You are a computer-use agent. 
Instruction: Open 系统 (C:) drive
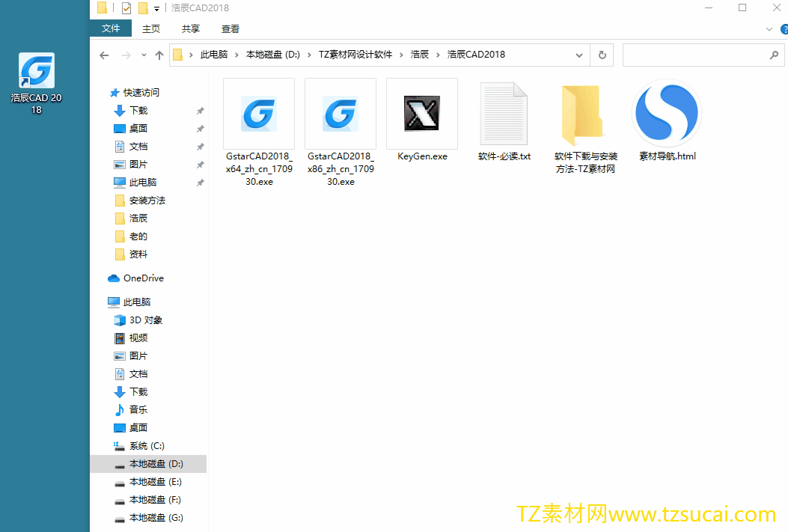click(139, 446)
